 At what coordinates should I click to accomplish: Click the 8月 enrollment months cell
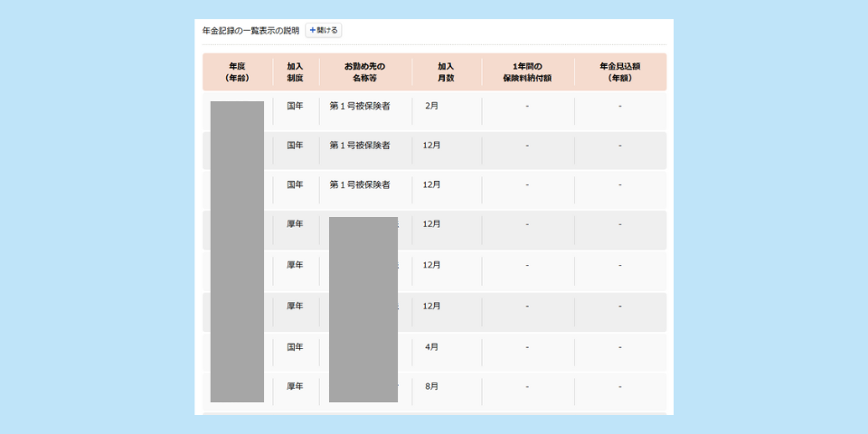click(x=431, y=387)
